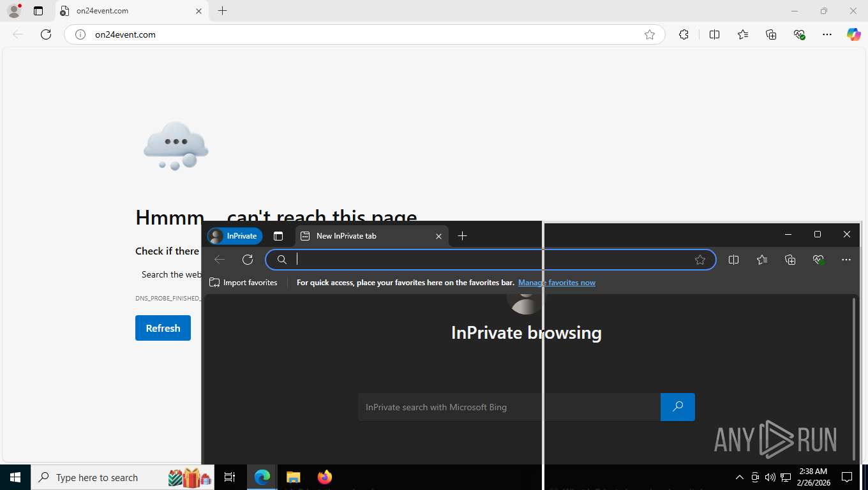Show hidden system tray icons
The width and height of the screenshot is (868, 490).
[x=740, y=477]
